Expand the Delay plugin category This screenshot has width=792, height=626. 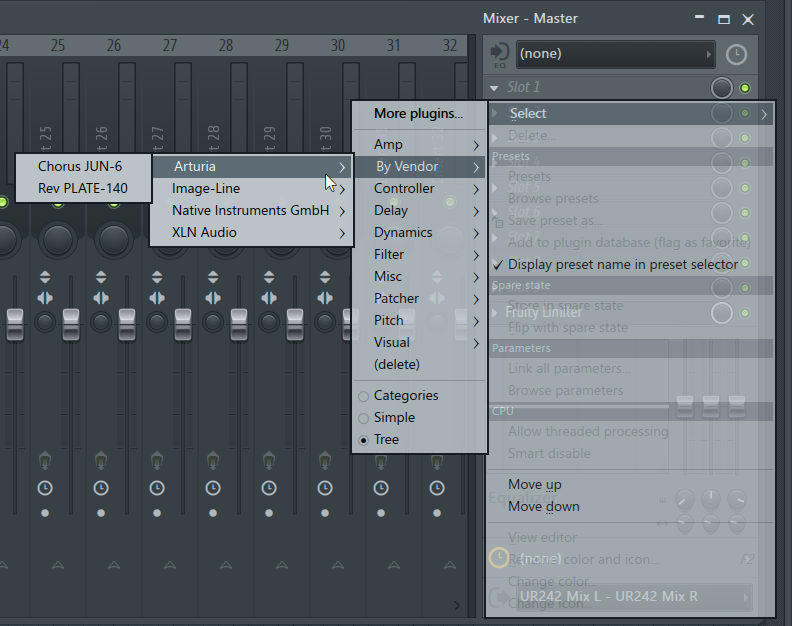tap(419, 211)
